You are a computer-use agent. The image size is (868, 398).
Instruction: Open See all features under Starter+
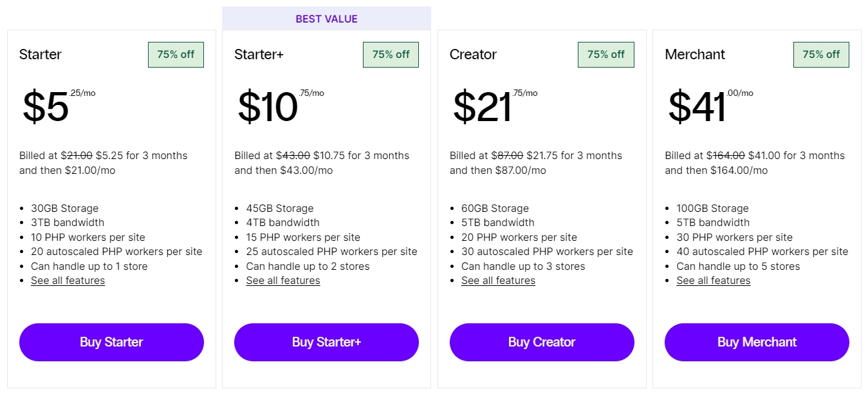tap(283, 281)
